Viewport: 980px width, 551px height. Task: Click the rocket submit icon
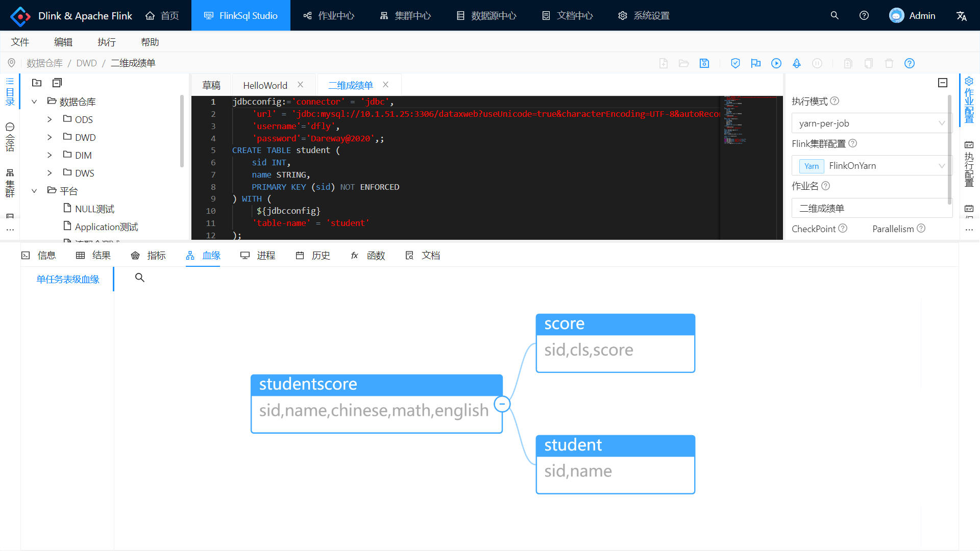pos(796,63)
